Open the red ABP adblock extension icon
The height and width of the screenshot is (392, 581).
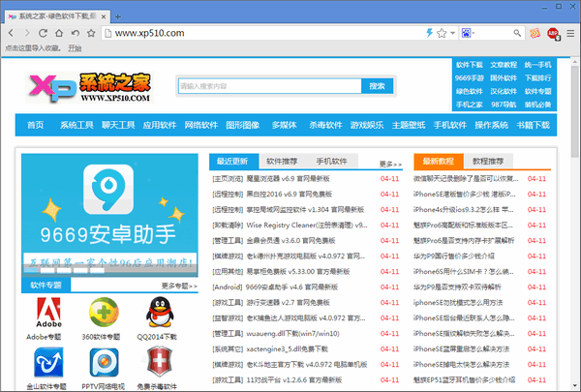click(x=553, y=34)
